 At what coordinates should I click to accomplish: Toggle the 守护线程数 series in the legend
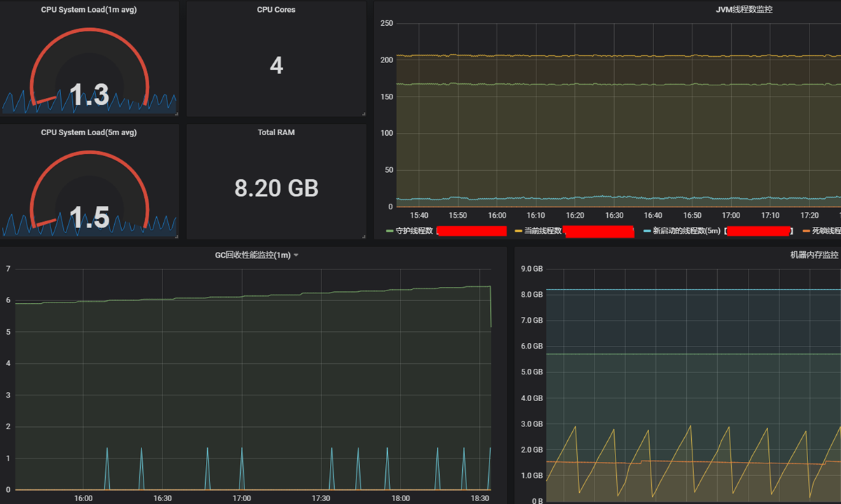415,231
